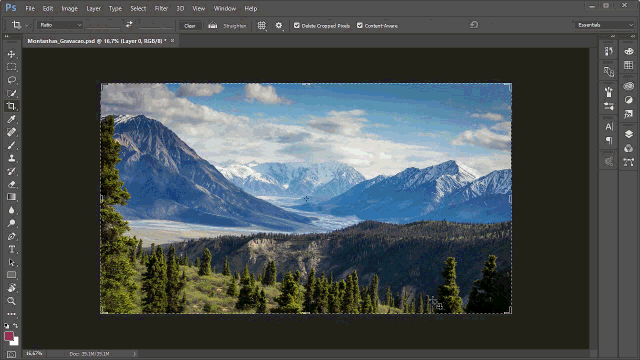Open the Styles fx panel icon
The image size is (640, 360).
[629, 114]
